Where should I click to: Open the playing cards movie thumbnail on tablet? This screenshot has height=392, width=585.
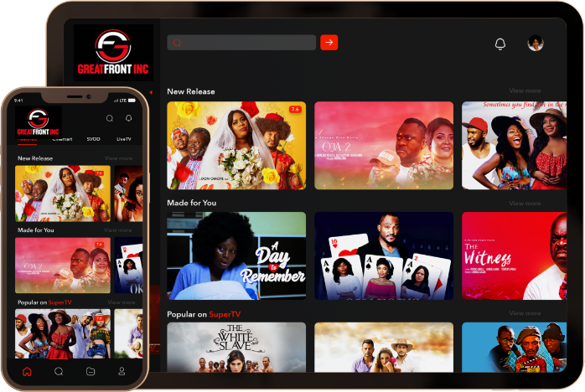(x=384, y=255)
